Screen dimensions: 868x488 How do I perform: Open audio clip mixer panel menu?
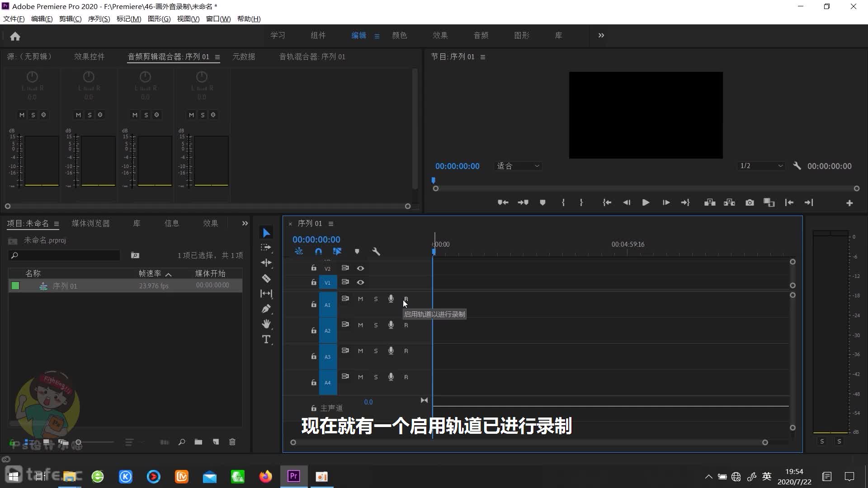[217, 57]
